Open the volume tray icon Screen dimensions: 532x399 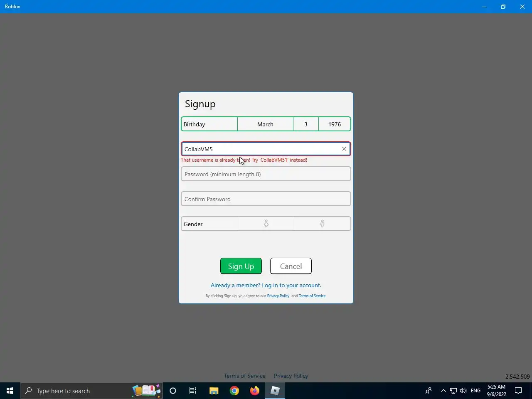[463, 391]
